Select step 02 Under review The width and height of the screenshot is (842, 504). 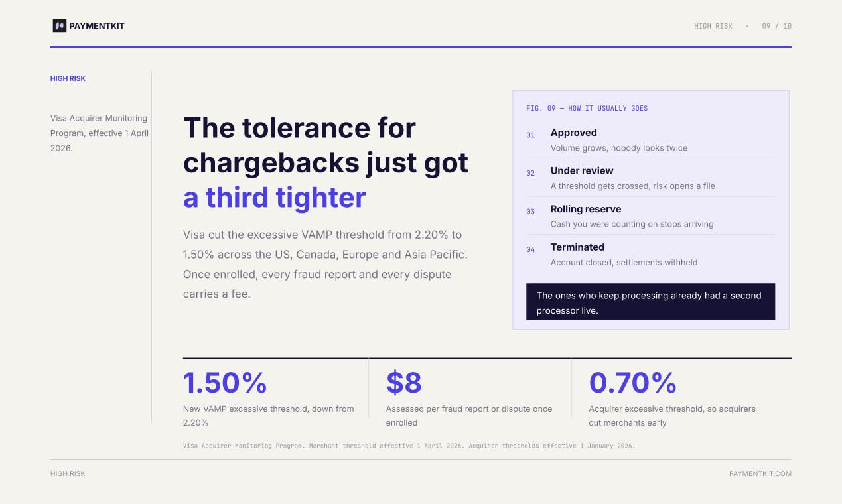650,178
